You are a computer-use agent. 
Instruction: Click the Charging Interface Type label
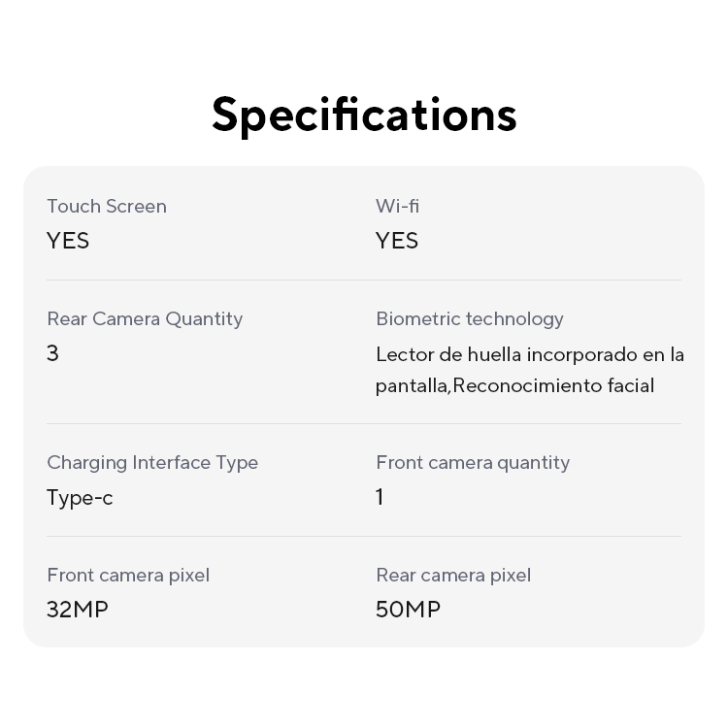coord(152,462)
